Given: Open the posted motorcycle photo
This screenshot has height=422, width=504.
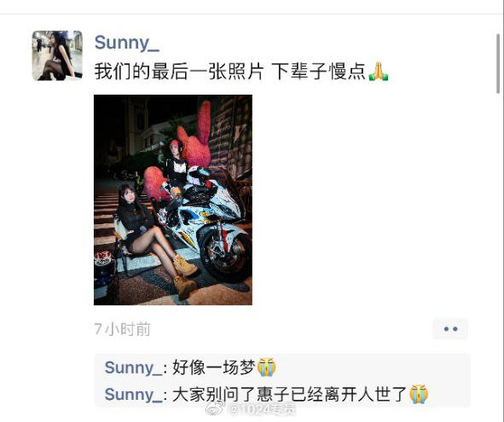Looking at the screenshot, I should (173, 199).
